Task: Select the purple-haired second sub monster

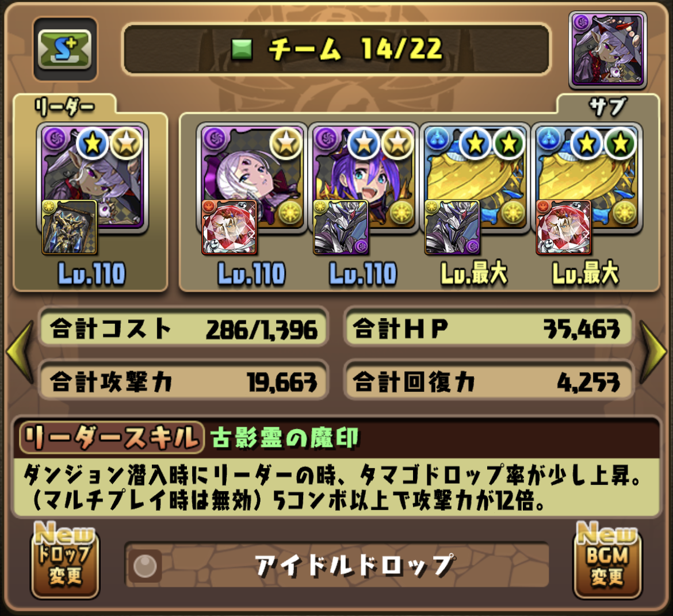Action: click(x=363, y=178)
